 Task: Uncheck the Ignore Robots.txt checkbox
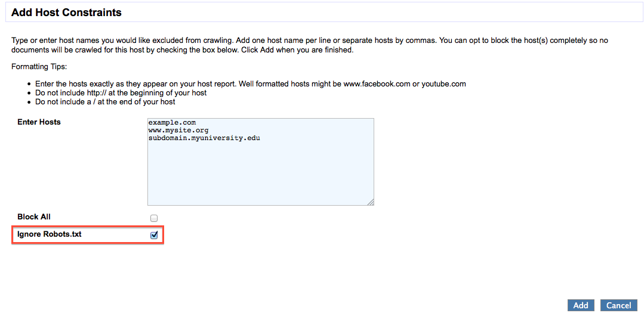[154, 235]
